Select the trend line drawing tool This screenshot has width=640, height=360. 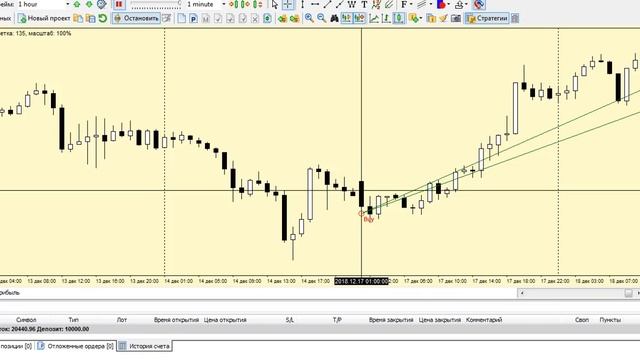(327, 4)
